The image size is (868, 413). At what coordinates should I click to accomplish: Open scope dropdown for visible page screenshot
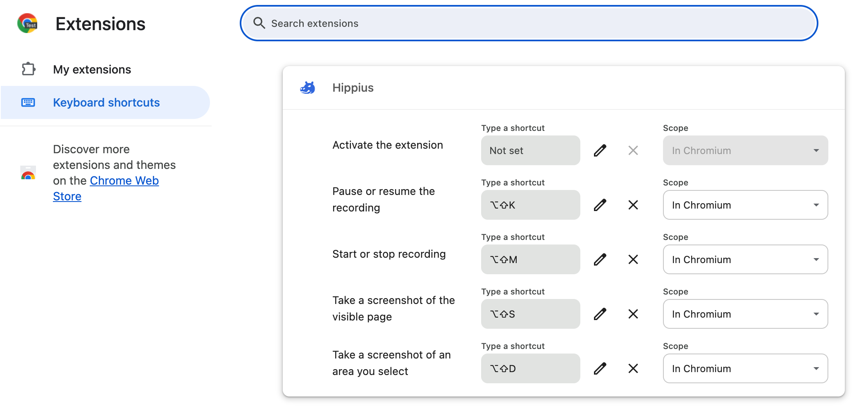(745, 314)
